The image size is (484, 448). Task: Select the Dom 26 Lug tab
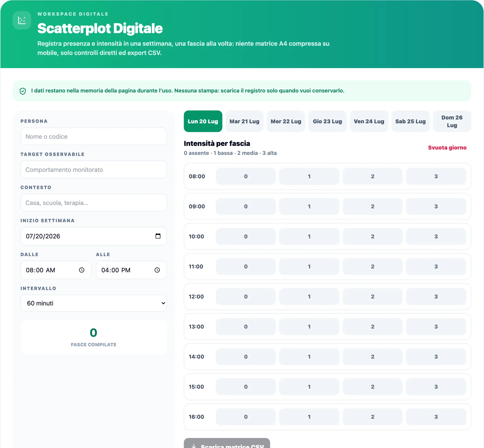point(452,121)
